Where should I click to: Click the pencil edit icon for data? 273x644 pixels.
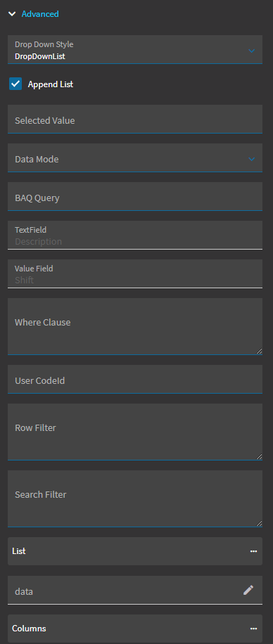[248, 590]
